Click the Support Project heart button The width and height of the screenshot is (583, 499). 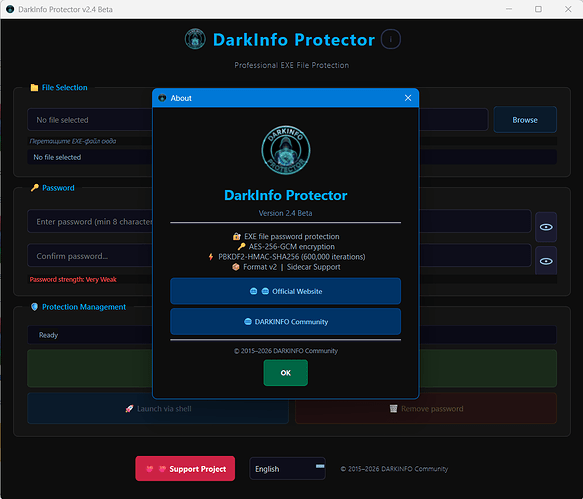[185, 469]
